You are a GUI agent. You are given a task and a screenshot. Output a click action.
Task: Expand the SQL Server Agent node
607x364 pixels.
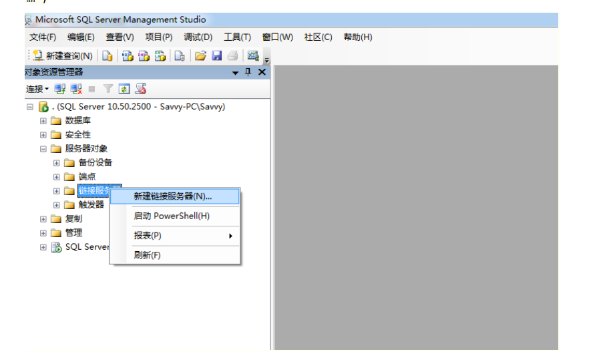coord(43,247)
